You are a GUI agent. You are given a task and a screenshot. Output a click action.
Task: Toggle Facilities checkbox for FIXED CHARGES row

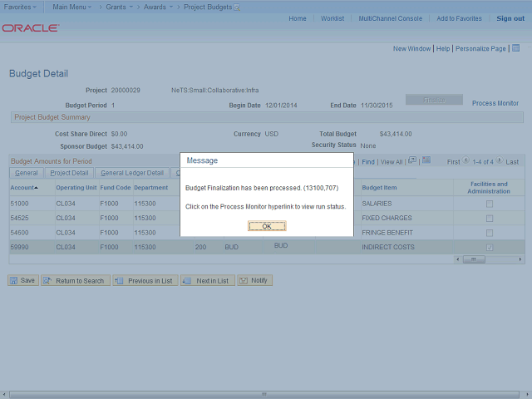(489, 218)
